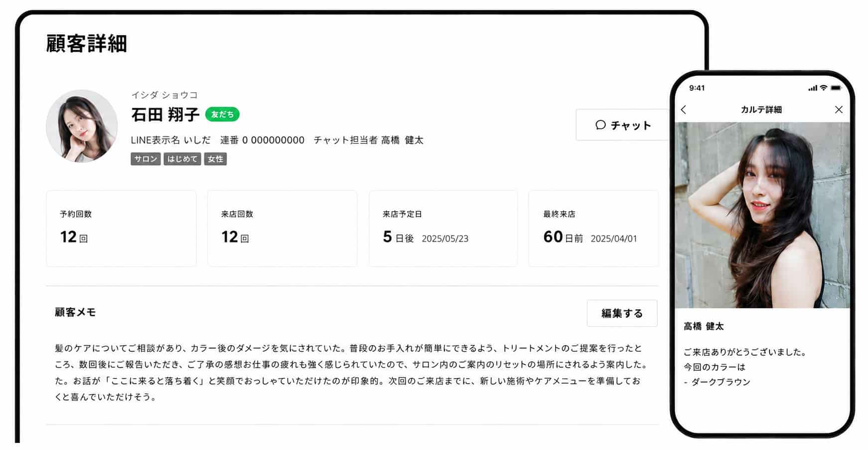Click the 友だち green badge
This screenshot has width=868, height=450.
(222, 115)
